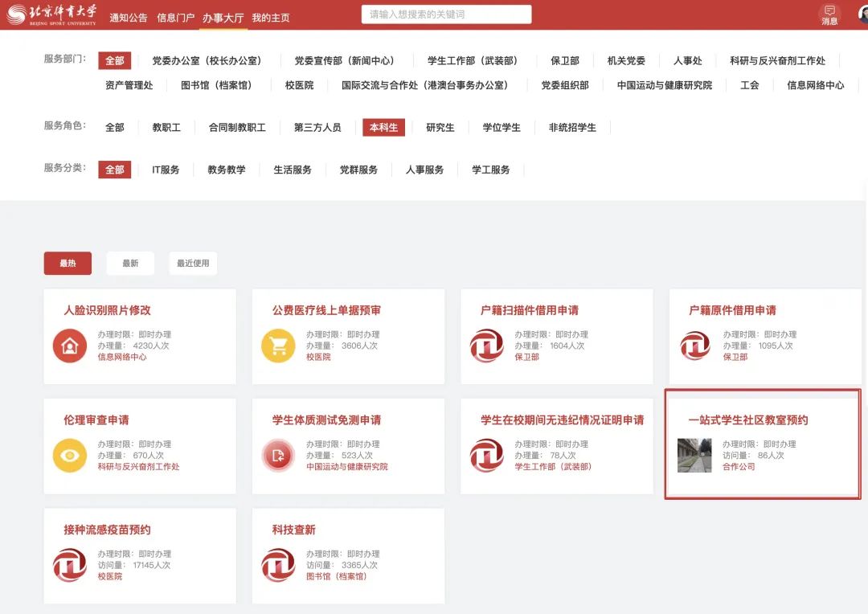
Task: Open 接种流感疫苗预约 service link
Action: coord(107,530)
